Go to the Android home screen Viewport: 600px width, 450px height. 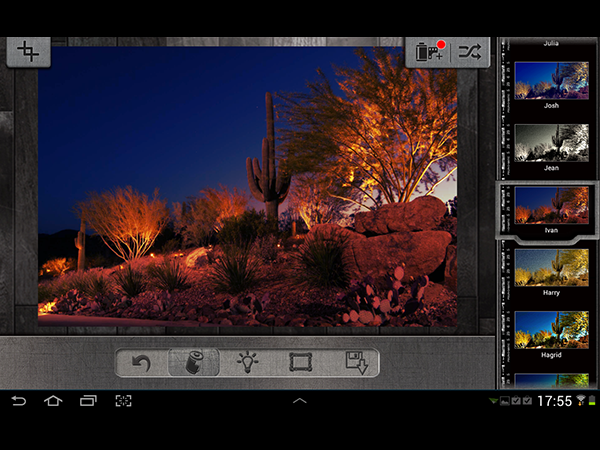pos(53,401)
